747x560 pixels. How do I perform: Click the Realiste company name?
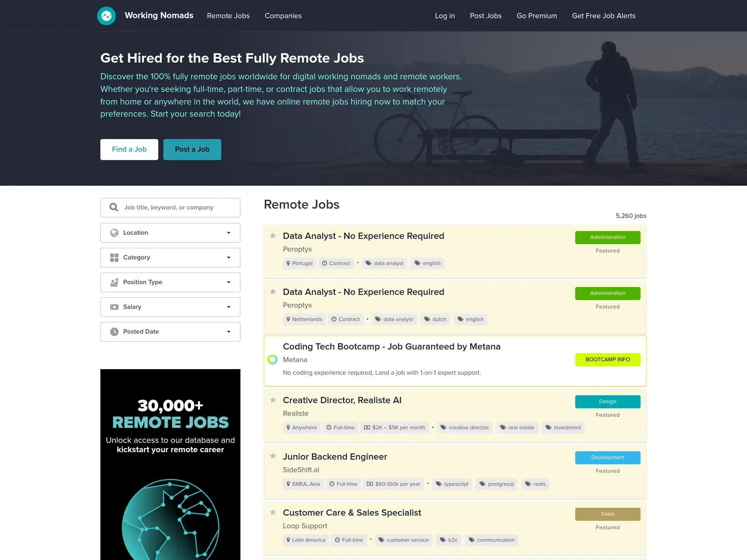pos(296,413)
